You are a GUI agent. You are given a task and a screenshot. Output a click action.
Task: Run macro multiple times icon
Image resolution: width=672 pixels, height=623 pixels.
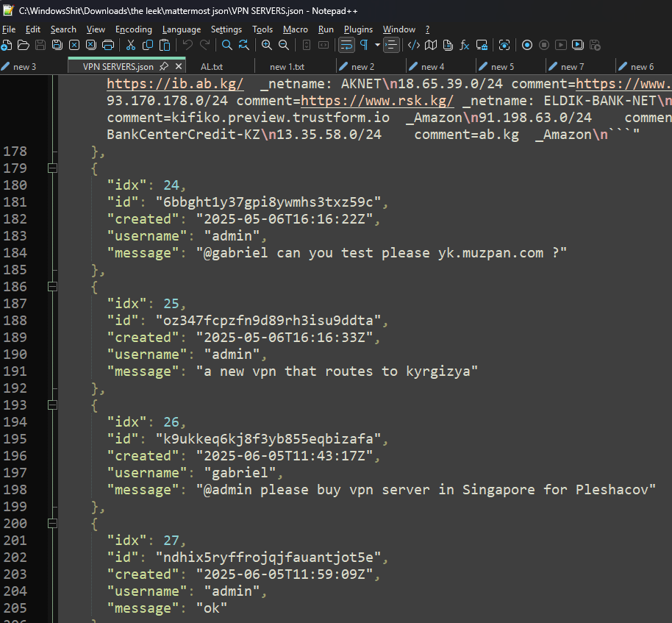click(x=578, y=45)
